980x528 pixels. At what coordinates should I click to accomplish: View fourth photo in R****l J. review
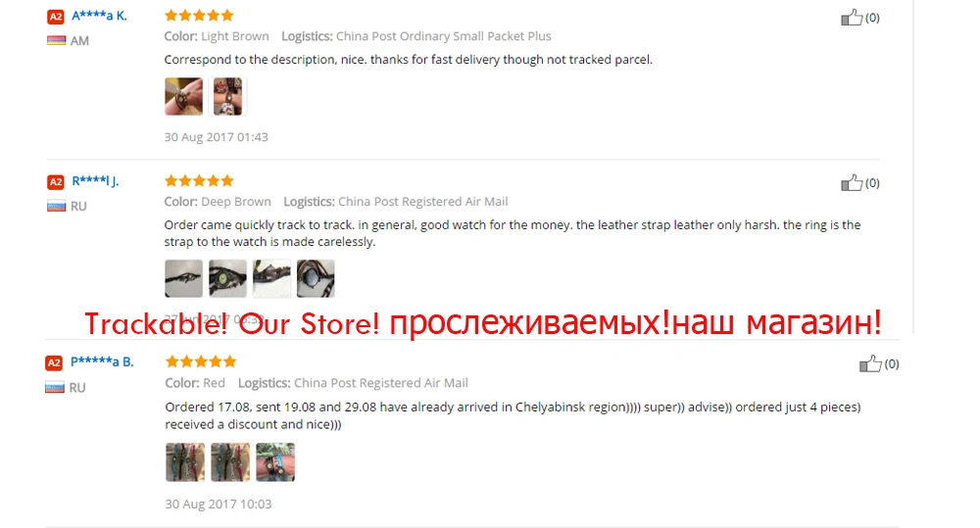tap(316, 278)
